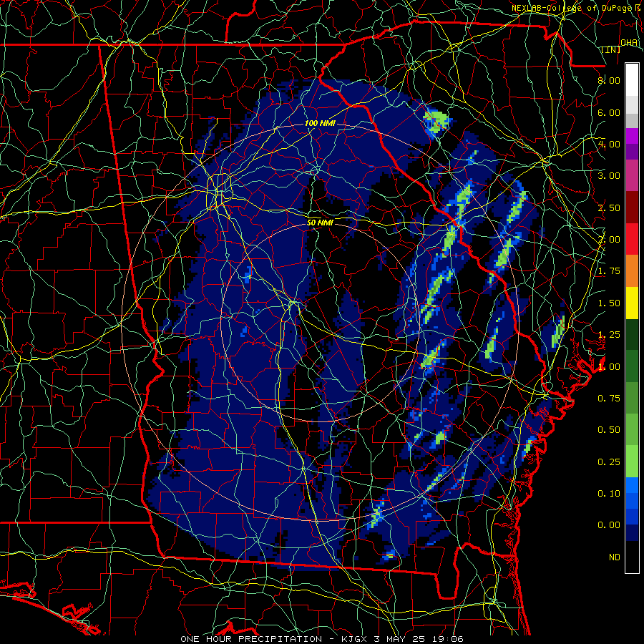Click the 4.00 legend value
The height and width of the screenshot is (644, 644).
point(609,144)
